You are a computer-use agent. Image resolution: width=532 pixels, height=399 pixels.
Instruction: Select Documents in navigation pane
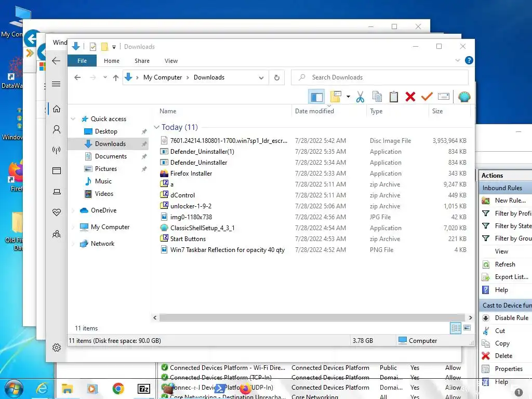point(111,156)
